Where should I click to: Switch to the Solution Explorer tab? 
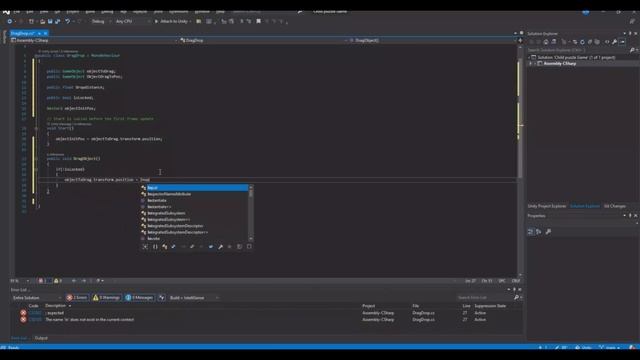584,206
